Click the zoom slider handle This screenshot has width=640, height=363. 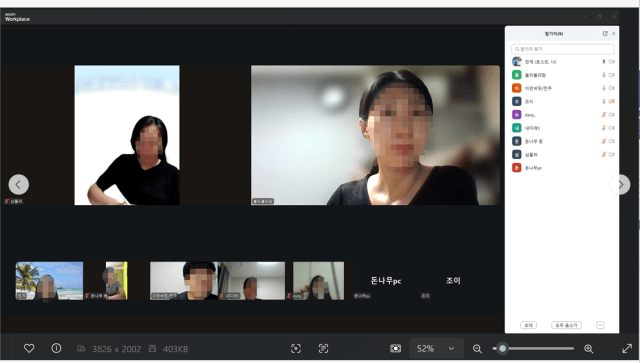point(502,348)
